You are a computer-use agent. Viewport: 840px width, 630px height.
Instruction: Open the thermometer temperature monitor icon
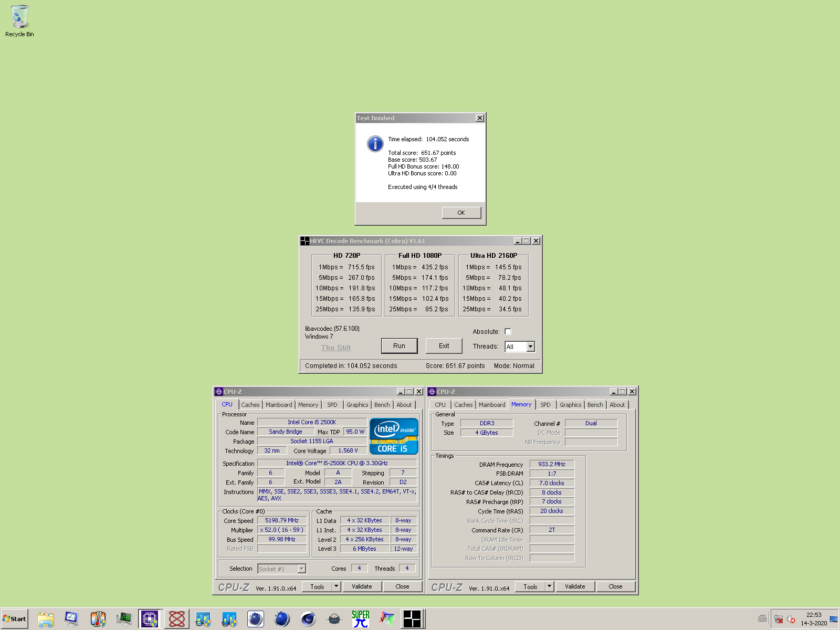(x=98, y=619)
